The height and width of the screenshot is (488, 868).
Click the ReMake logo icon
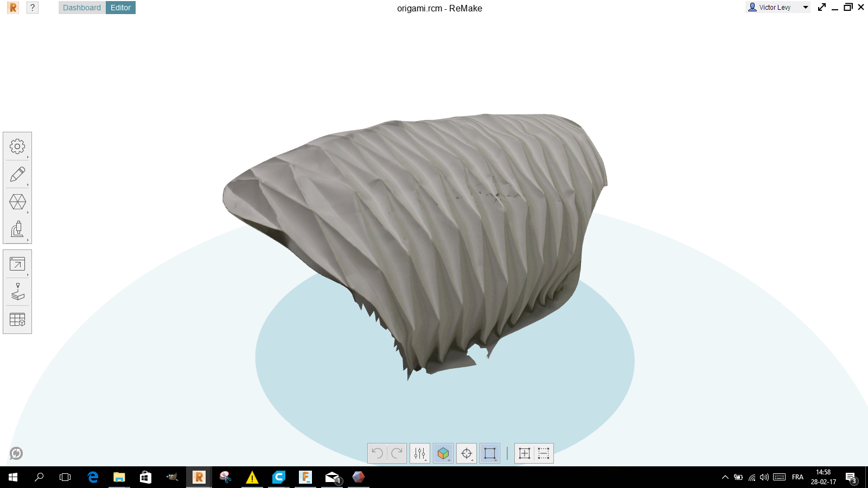tap(13, 8)
